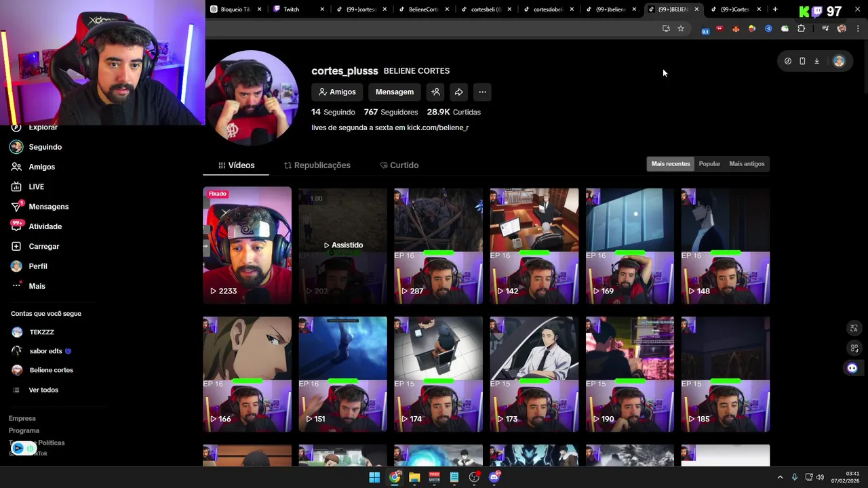The image size is (868, 488).
Task: Open the EP 15 video with 185 views
Action: (726, 374)
